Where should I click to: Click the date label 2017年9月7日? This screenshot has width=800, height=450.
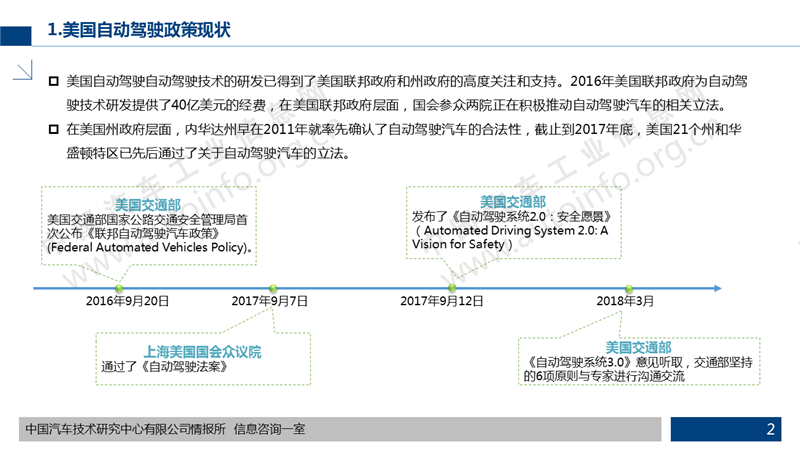269,301
